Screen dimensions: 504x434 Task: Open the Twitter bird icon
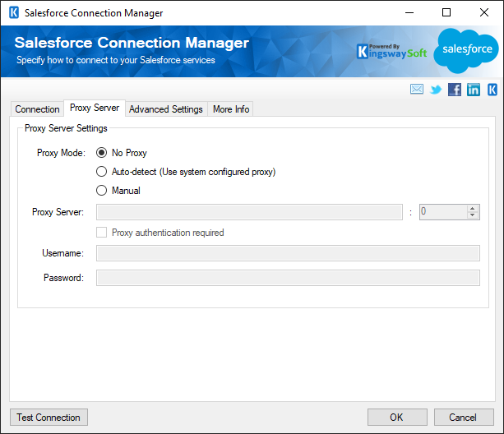(x=436, y=90)
